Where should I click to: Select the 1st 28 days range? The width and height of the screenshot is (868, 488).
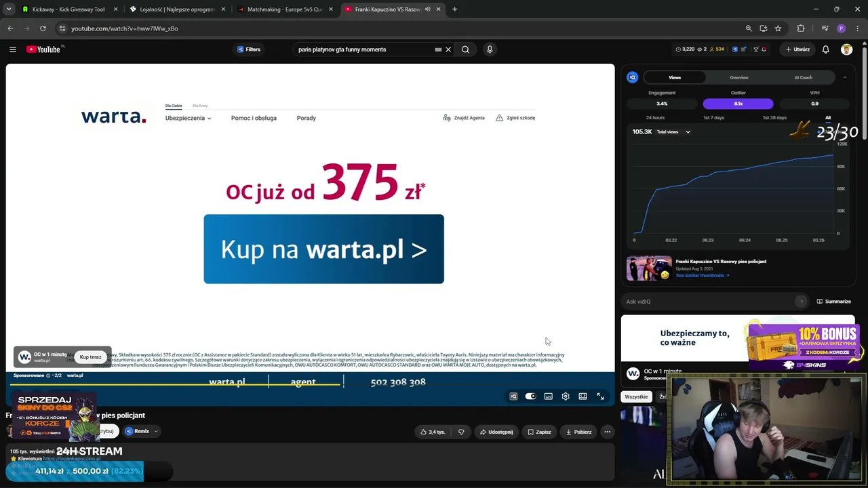pyautogui.click(x=774, y=118)
